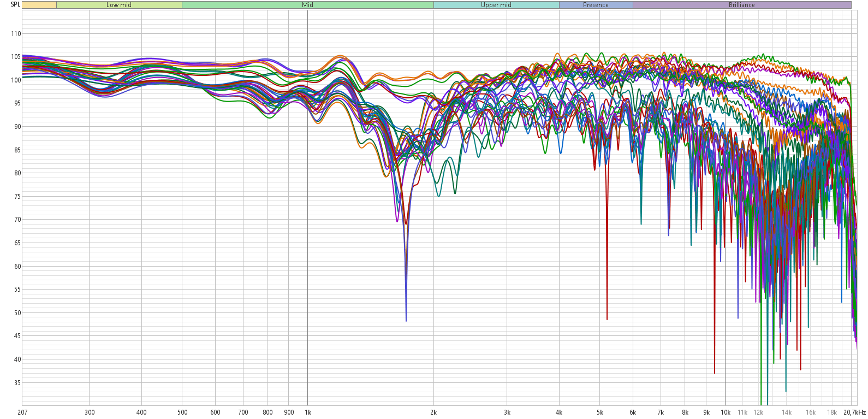
Task: Click the 900 frequency axis label
Action: click(289, 412)
